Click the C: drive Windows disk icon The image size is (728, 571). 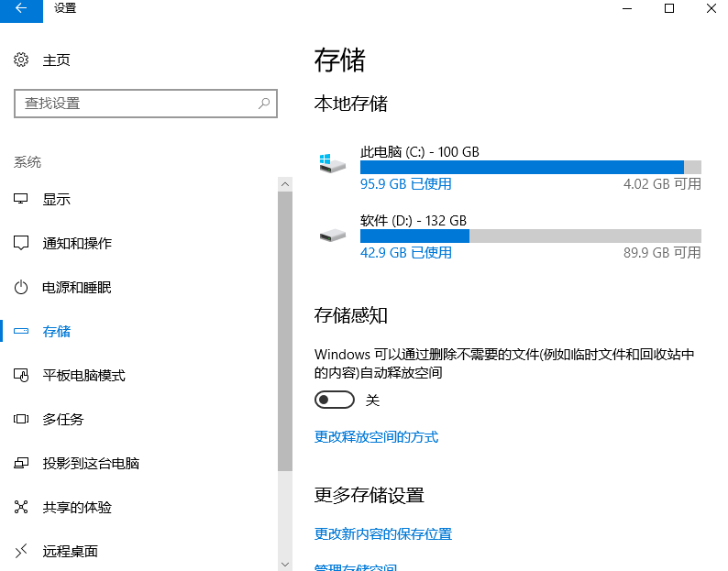pyautogui.click(x=333, y=163)
